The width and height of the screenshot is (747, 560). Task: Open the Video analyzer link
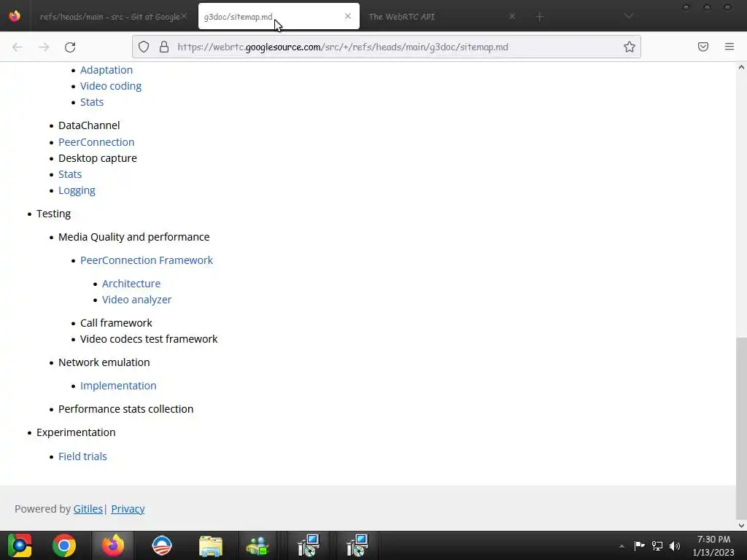(136, 300)
